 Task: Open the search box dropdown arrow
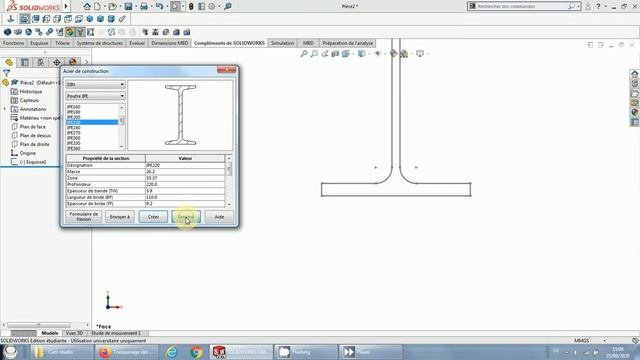point(578,6)
